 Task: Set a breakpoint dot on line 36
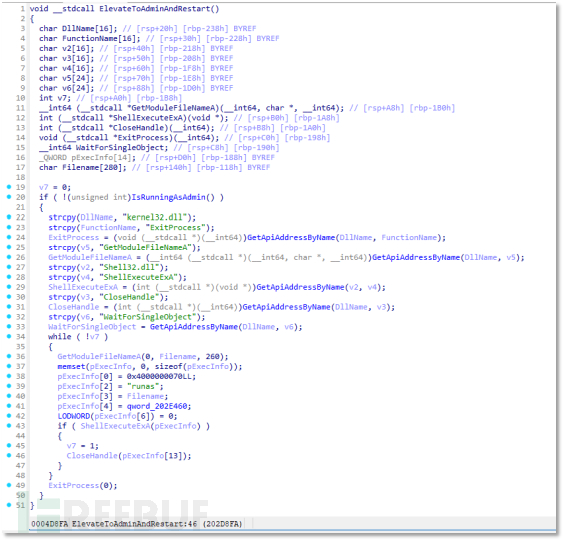9,356
